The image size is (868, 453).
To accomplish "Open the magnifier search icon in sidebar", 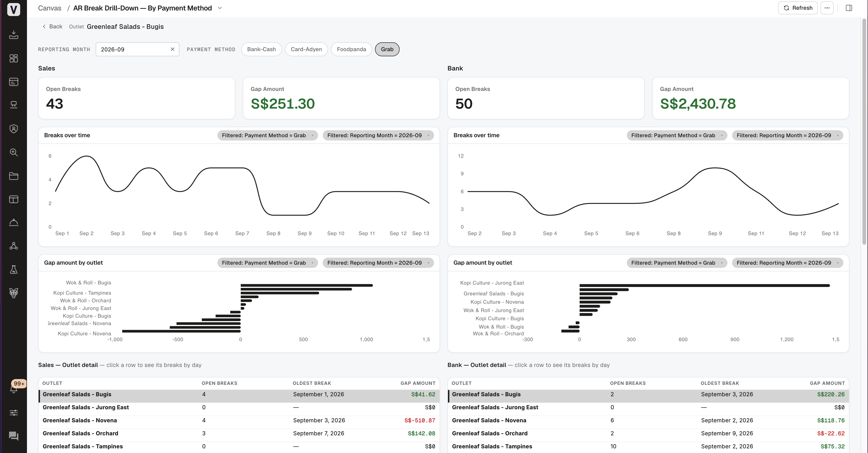I will tap(13, 152).
